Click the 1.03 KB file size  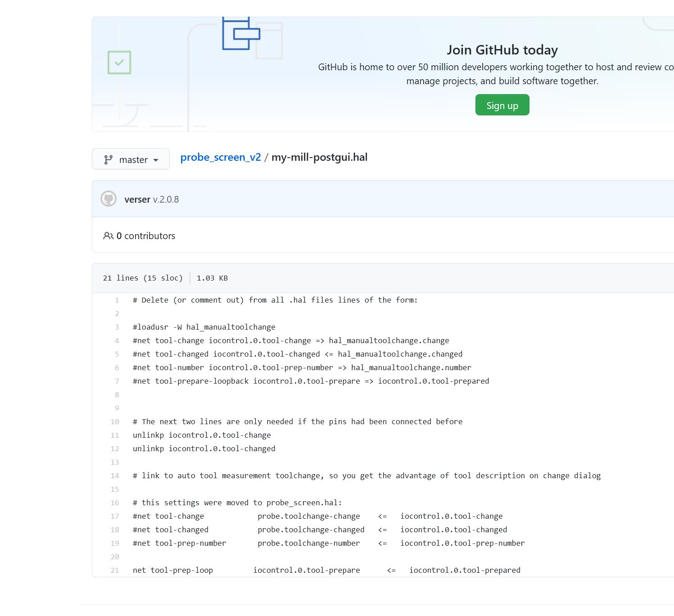pyautogui.click(x=212, y=278)
